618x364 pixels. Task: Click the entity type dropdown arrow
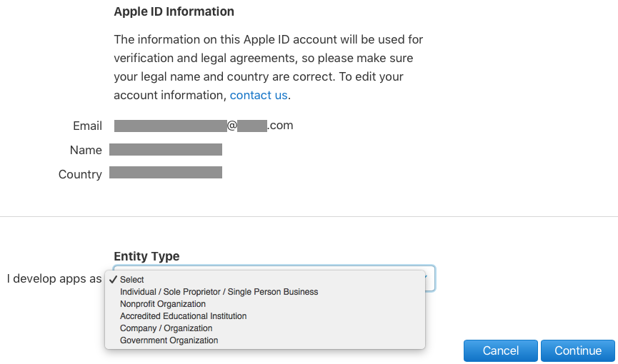pyautogui.click(x=429, y=278)
